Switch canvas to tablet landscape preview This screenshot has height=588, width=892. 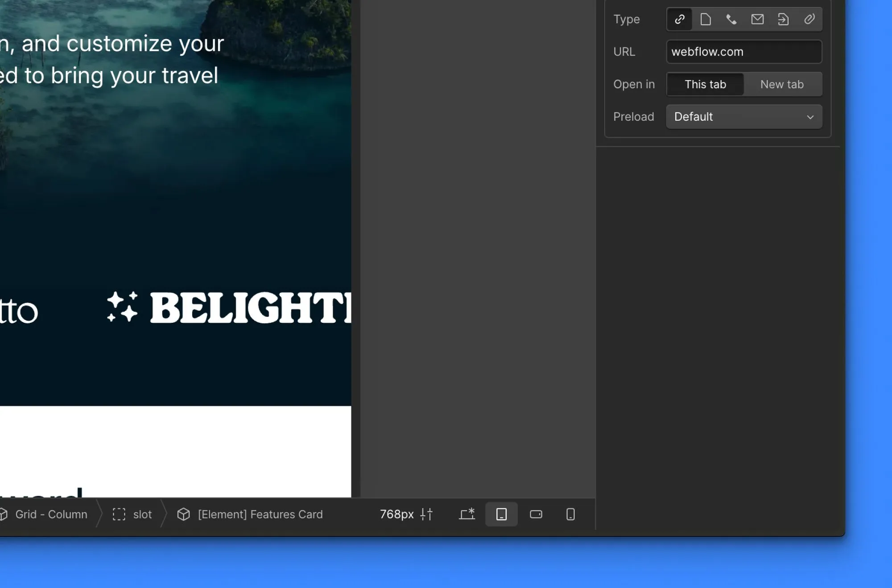click(x=536, y=514)
